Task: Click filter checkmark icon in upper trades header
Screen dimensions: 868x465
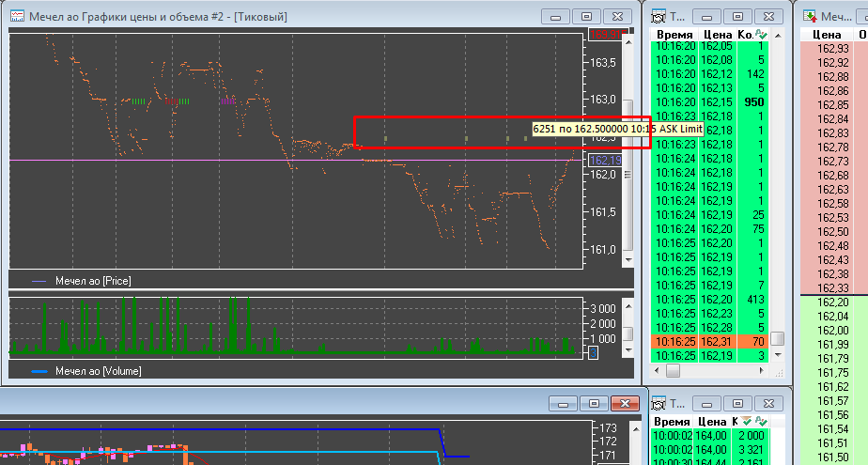Action: click(761, 35)
